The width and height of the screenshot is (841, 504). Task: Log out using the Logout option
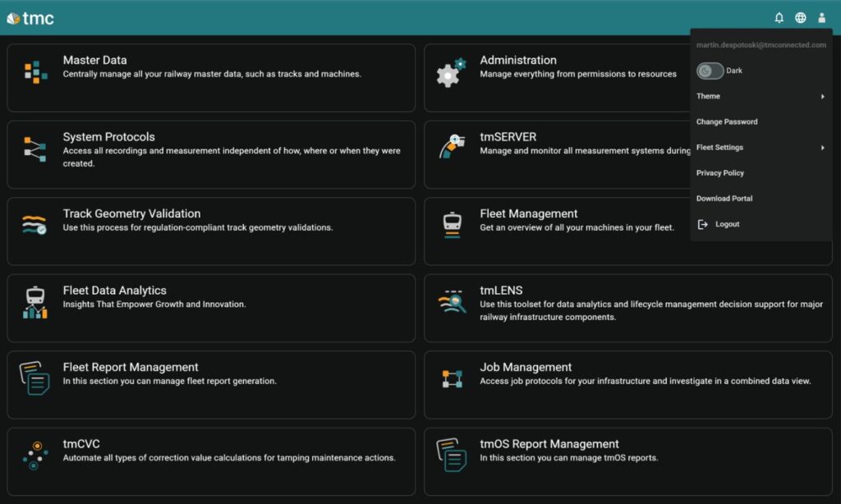[727, 224]
